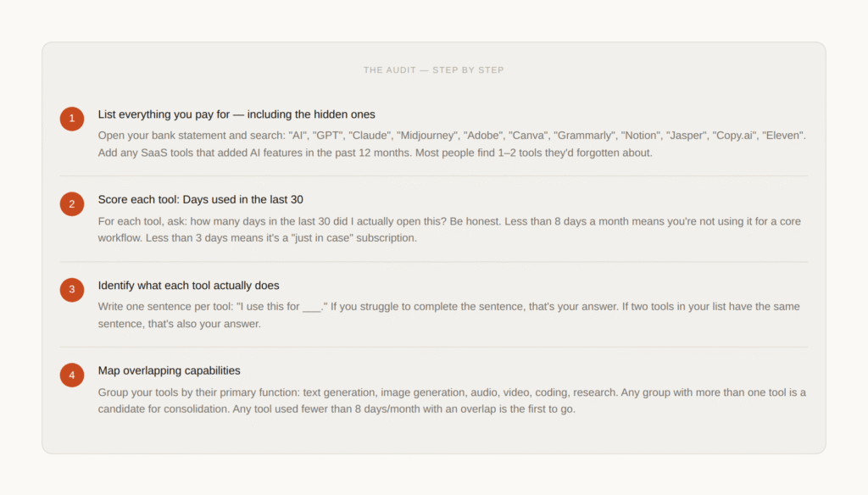This screenshot has height=495, width=868.
Task: Open "Score each tool: Days used" heading
Action: 200,200
